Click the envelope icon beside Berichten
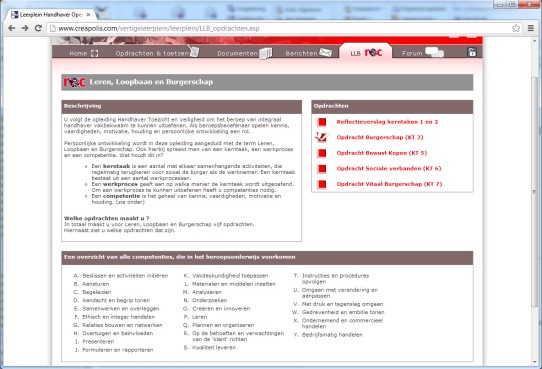This screenshot has width=542, height=369. click(x=325, y=52)
